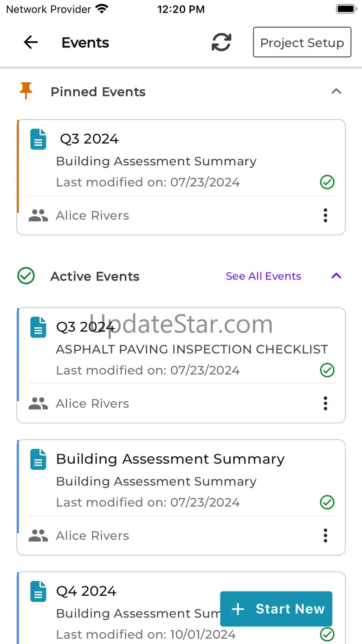The image size is (362, 644).
Task: Open the Project Setup button
Action: [302, 43]
